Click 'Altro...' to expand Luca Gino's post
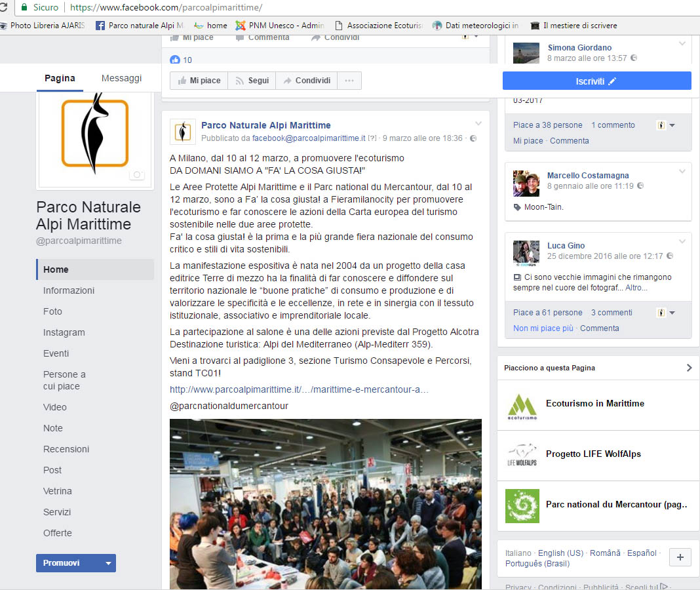This screenshot has width=700, height=590. [636, 288]
